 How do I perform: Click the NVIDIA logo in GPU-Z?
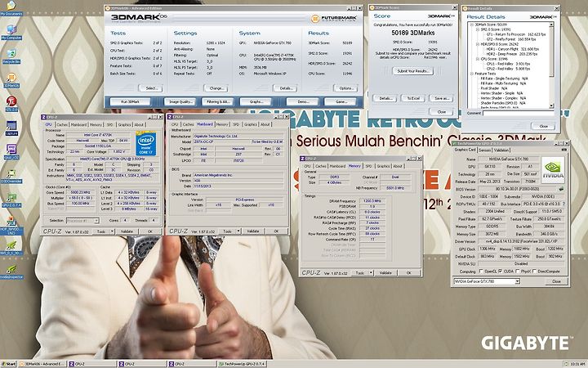coord(553,170)
